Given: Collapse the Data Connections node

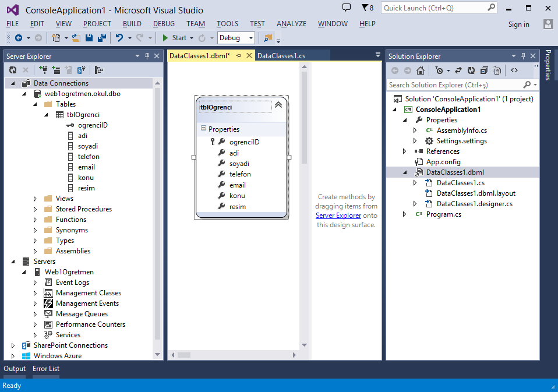Looking at the screenshot, I should 13,83.
